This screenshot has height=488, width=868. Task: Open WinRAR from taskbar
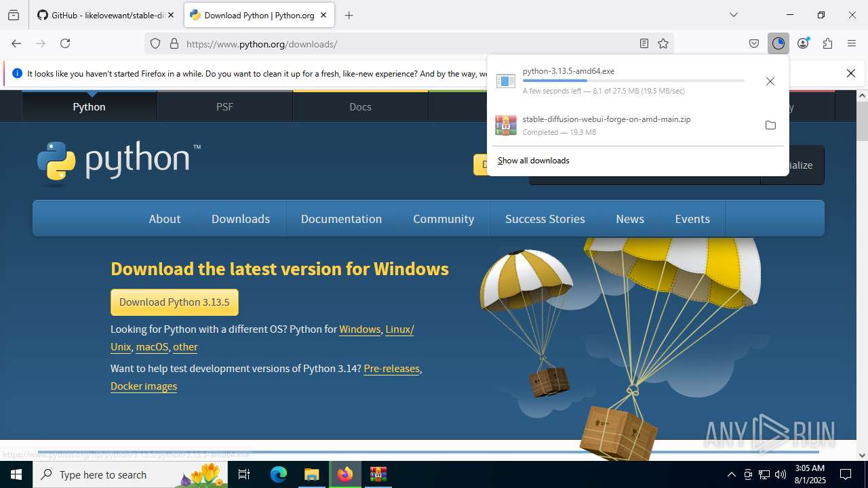(x=378, y=474)
